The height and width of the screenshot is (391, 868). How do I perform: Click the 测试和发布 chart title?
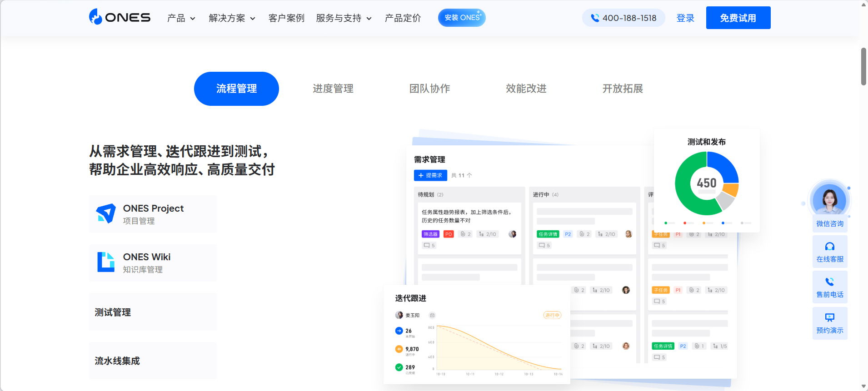point(707,142)
